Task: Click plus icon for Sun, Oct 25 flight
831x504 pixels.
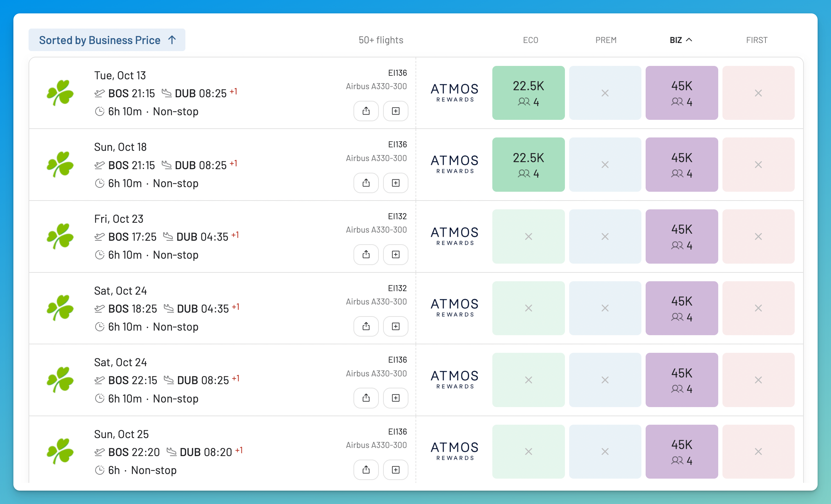Action: pyautogui.click(x=395, y=470)
